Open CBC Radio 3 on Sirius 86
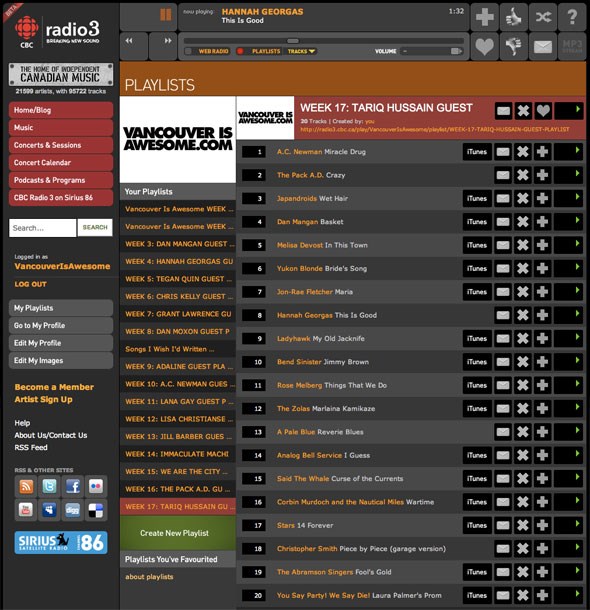 [x=61, y=198]
